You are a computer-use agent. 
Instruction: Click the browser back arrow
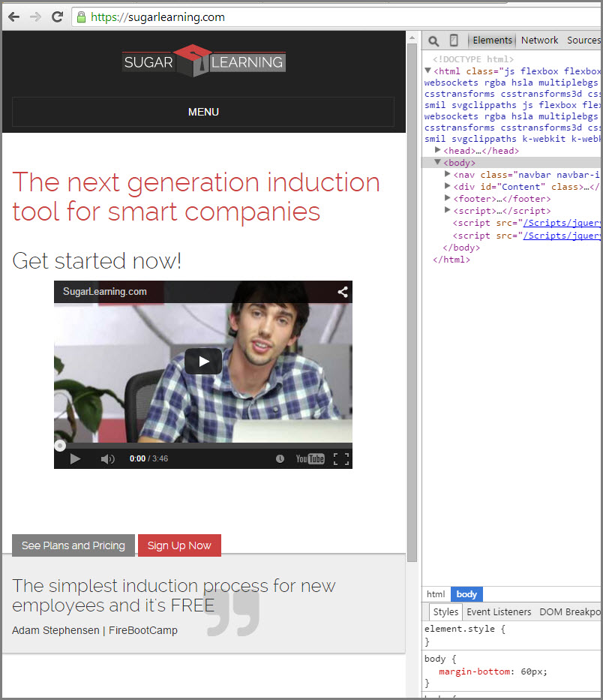click(13, 17)
